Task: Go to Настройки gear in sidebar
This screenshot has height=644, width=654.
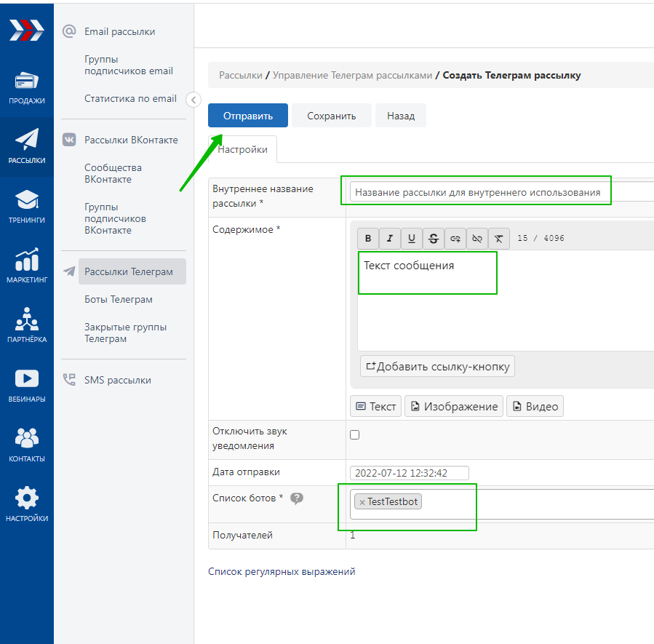Action: (27, 504)
